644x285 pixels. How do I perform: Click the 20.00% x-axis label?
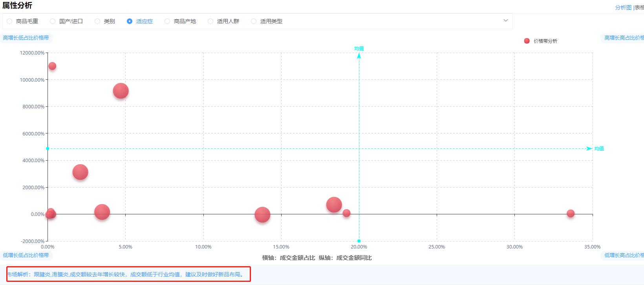coord(359,247)
